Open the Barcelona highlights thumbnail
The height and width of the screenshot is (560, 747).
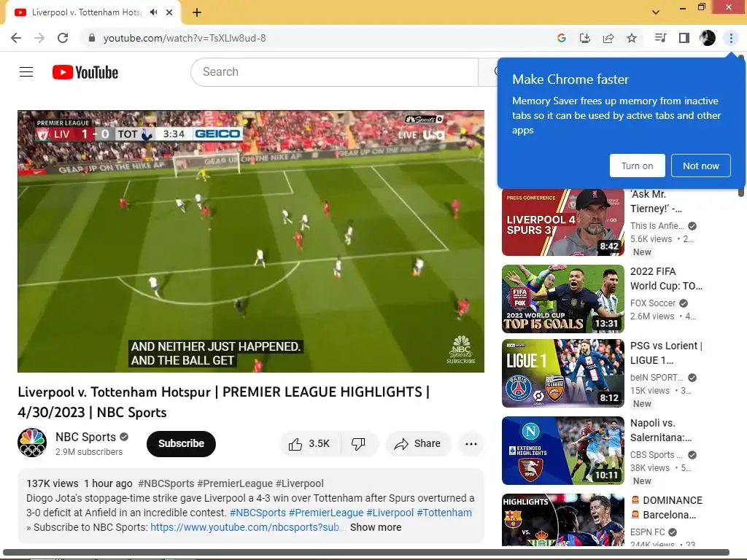[562, 519]
